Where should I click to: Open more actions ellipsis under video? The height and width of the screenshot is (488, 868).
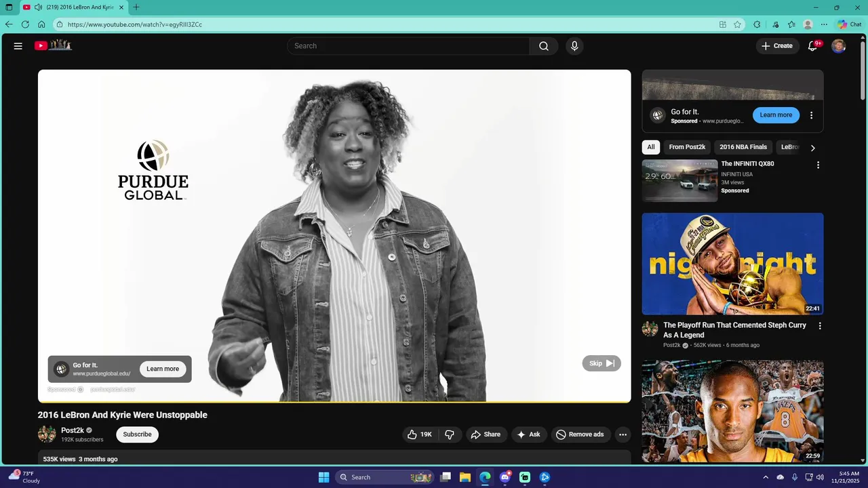(x=623, y=434)
